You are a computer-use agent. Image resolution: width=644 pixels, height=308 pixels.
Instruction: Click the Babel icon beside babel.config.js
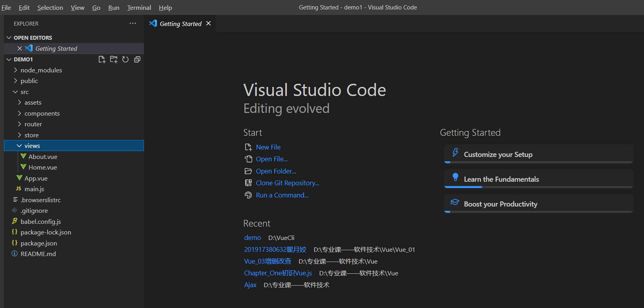15,221
